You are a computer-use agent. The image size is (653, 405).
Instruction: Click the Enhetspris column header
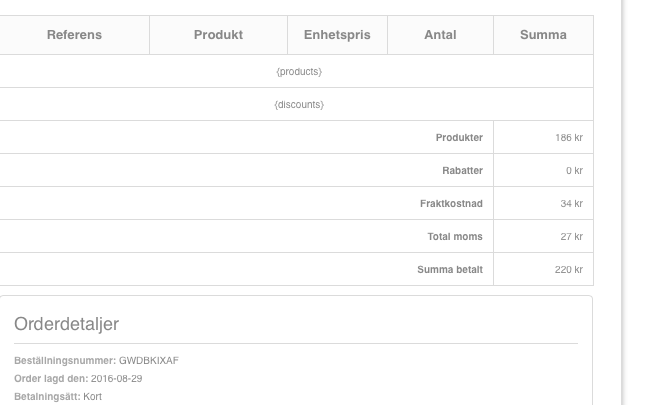[337, 35]
